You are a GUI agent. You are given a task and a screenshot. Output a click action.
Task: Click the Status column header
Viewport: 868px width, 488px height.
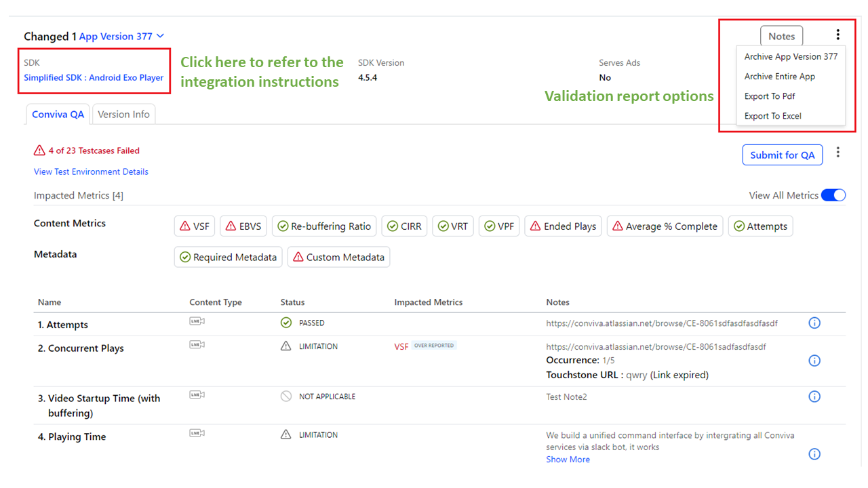(293, 302)
